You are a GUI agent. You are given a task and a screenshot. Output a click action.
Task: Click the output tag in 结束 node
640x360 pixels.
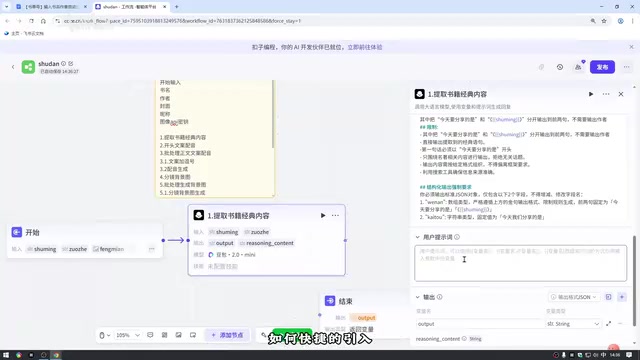(363, 318)
